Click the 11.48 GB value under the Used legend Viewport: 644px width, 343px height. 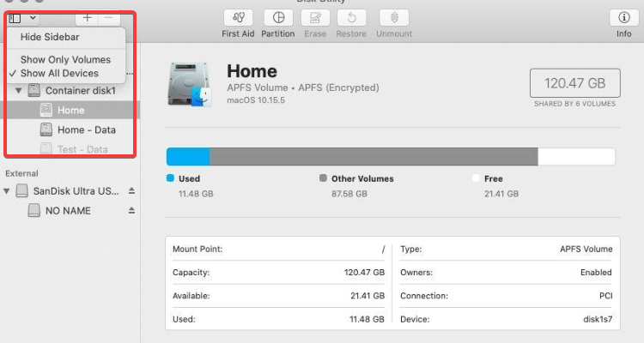click(196, 194)
